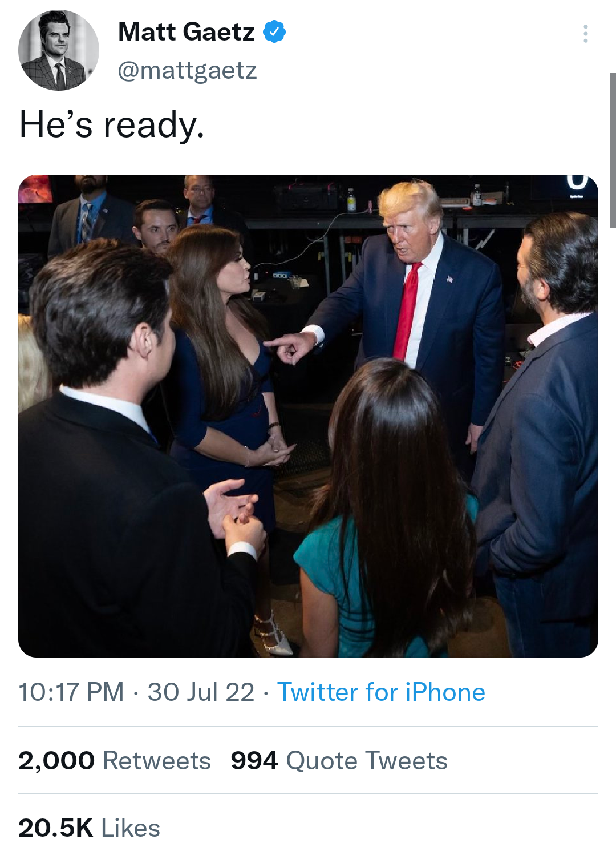Click the Likes count 20.5K

[x=55, y=828]
